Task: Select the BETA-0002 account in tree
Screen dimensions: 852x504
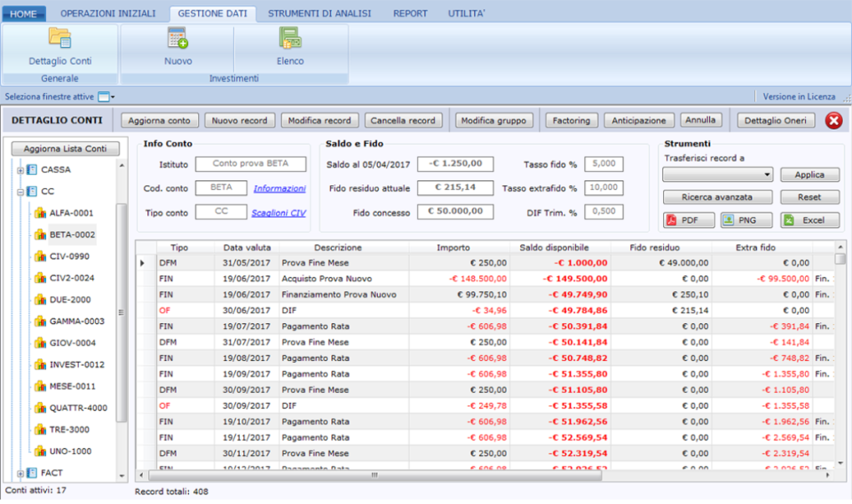Action: click(x=71, y=235)
